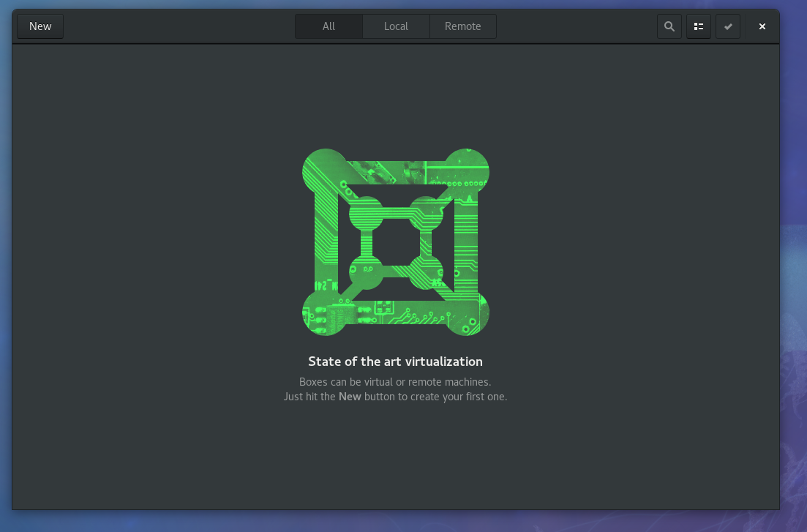
Task: Click the 'Just hit the New button' hint line
Action: [395, 397]
